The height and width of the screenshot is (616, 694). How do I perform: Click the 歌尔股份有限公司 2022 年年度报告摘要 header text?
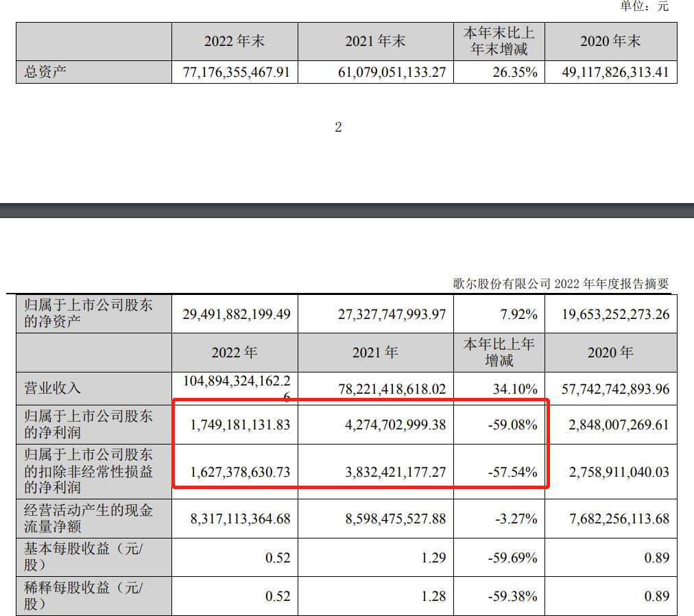(560, 283)
